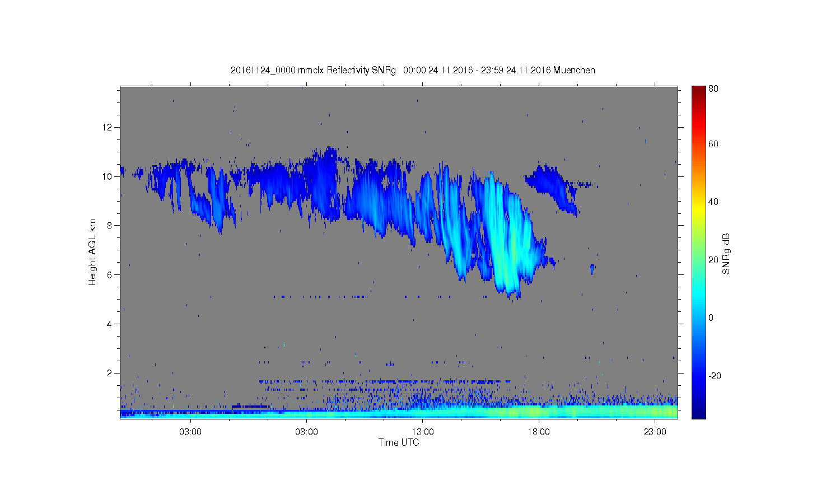Click the colorbar value 60
Screen dimensions: 840x504
coord(713,144)
